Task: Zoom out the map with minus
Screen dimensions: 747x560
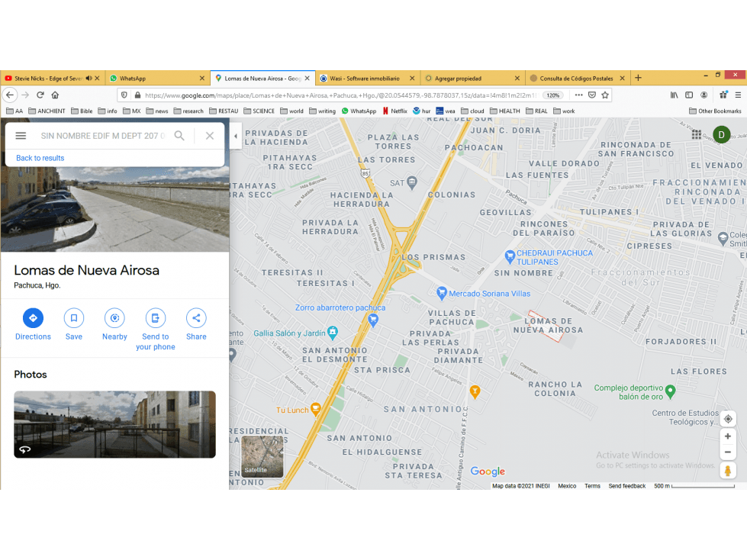Action: [727, 452]
